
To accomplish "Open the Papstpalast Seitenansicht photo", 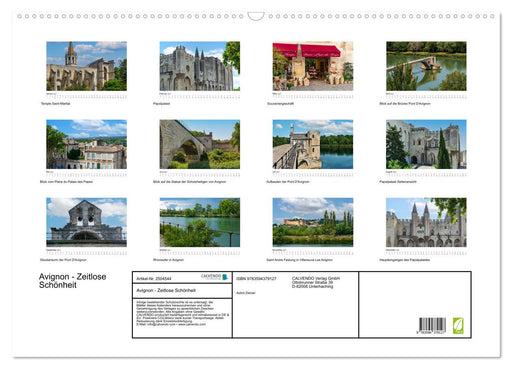I will 426,144.
